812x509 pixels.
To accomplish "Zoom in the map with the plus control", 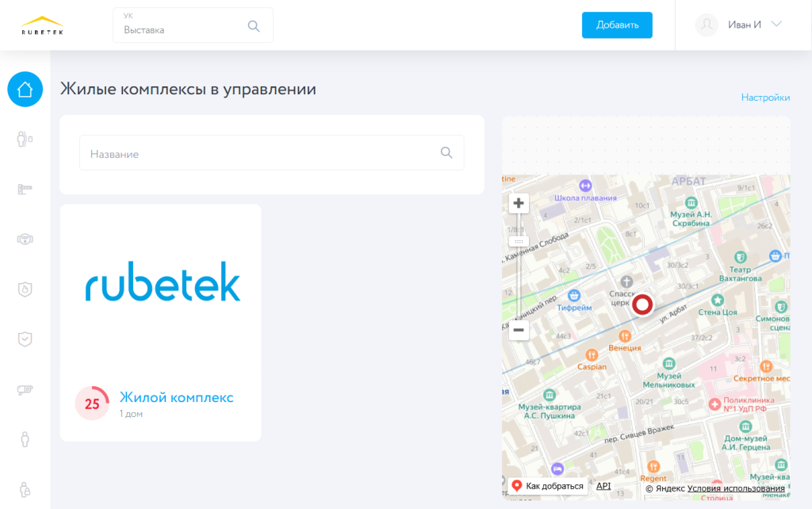I will pyautogui.click(x=519, y=203).
